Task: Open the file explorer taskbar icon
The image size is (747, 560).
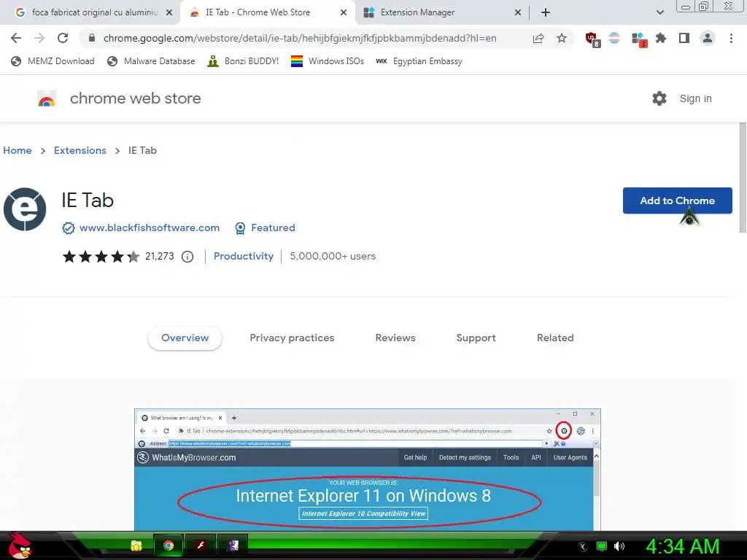Action: click(136, 545)
